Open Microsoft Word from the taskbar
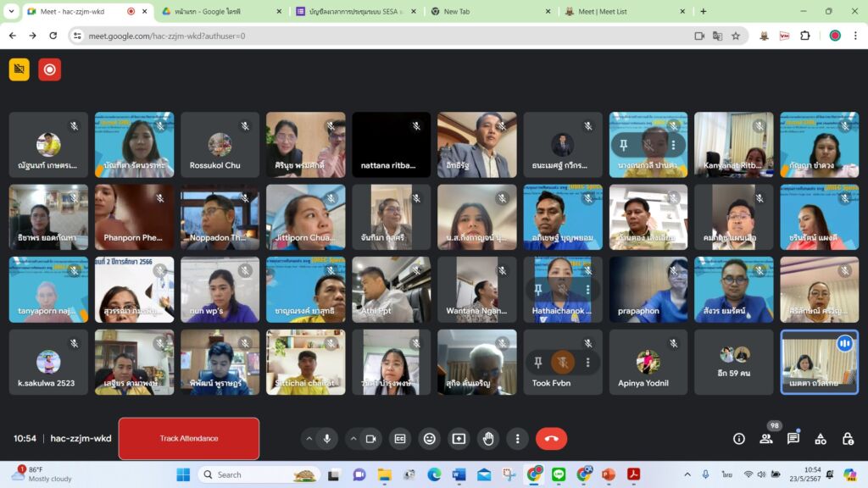868x488 pixels. (x=459, y=474)
